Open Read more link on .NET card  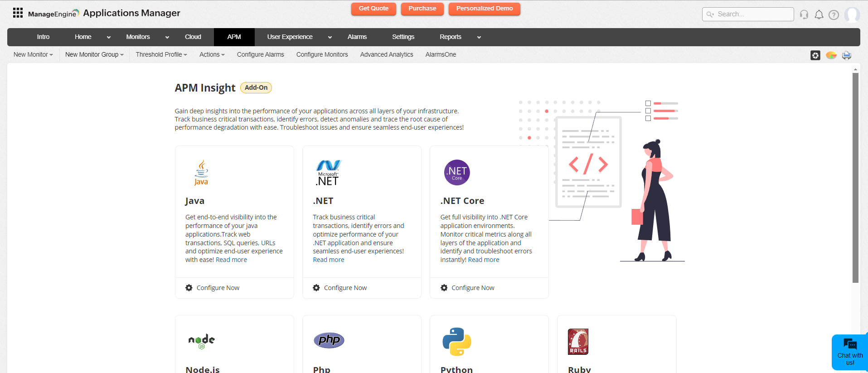329,260
